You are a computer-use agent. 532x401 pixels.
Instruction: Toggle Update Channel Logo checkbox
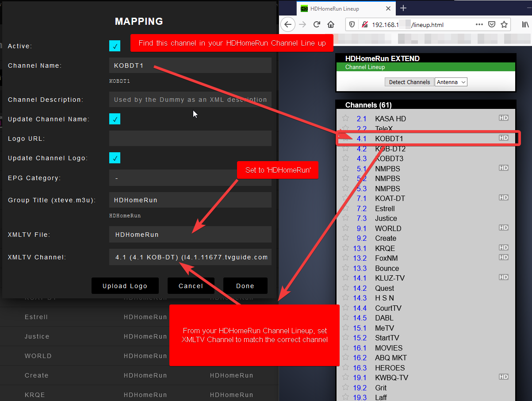[115, 158]
